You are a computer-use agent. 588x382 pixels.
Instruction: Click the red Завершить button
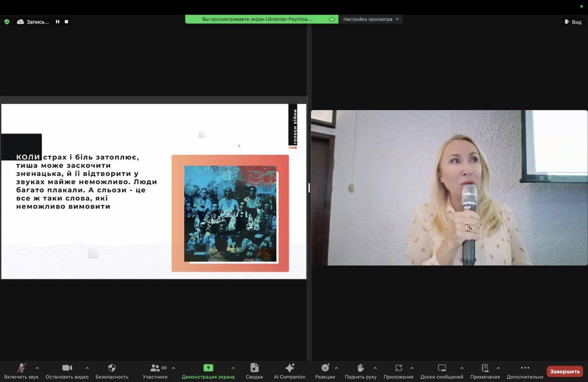tap(565, 371)
